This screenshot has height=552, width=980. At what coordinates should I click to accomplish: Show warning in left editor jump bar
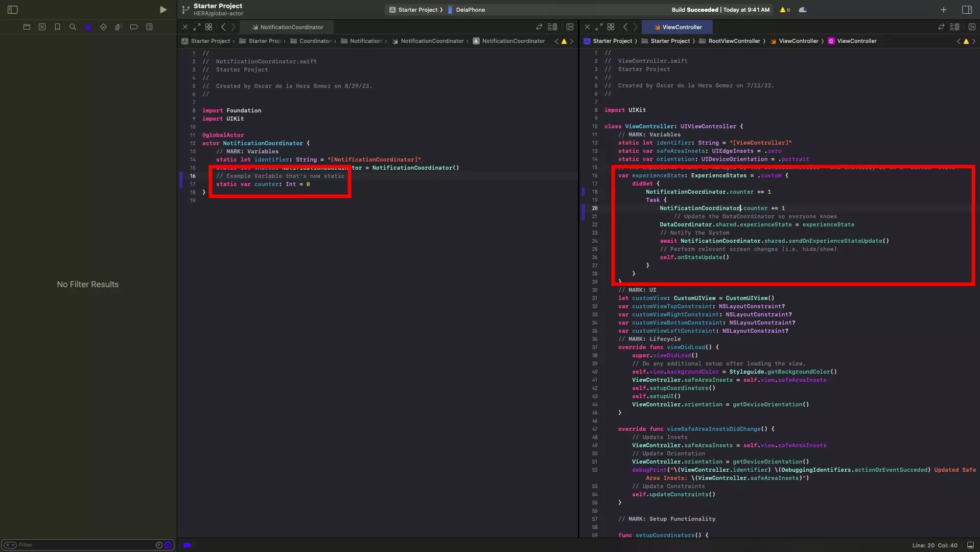click(564, 41)
